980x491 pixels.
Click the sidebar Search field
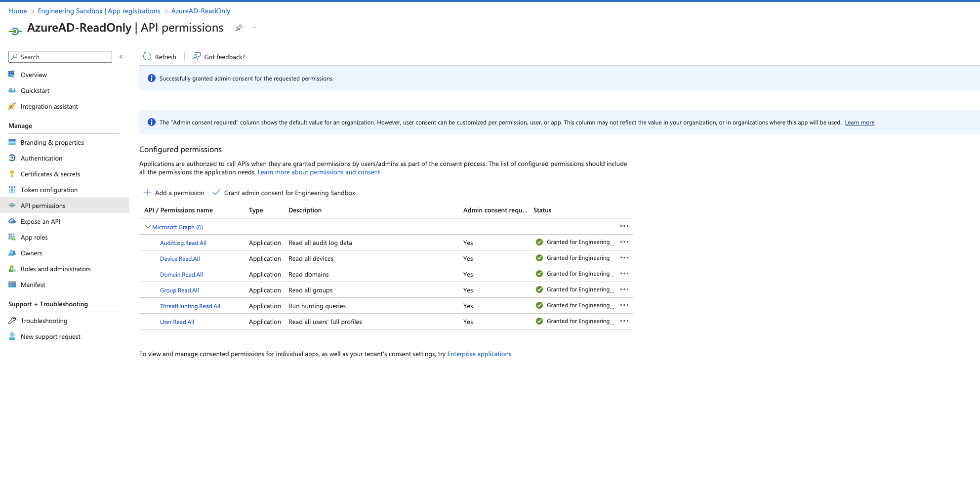coord(60,57)
